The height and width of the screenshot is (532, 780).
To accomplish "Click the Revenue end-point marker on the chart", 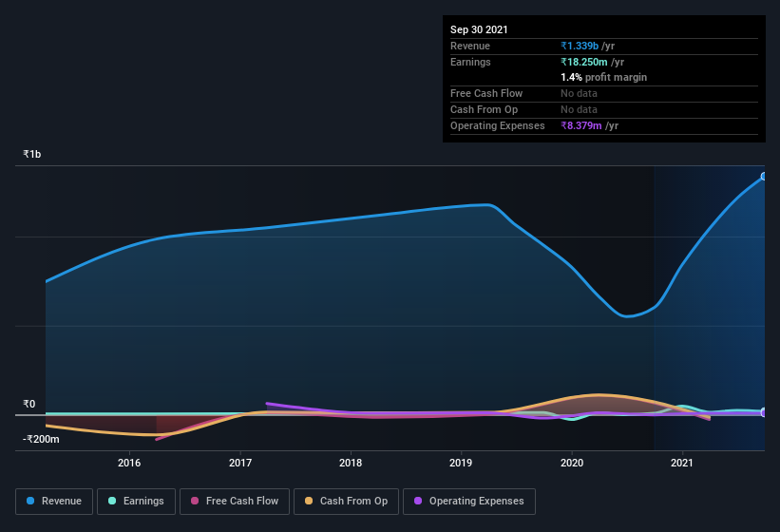I will (764, 177).
